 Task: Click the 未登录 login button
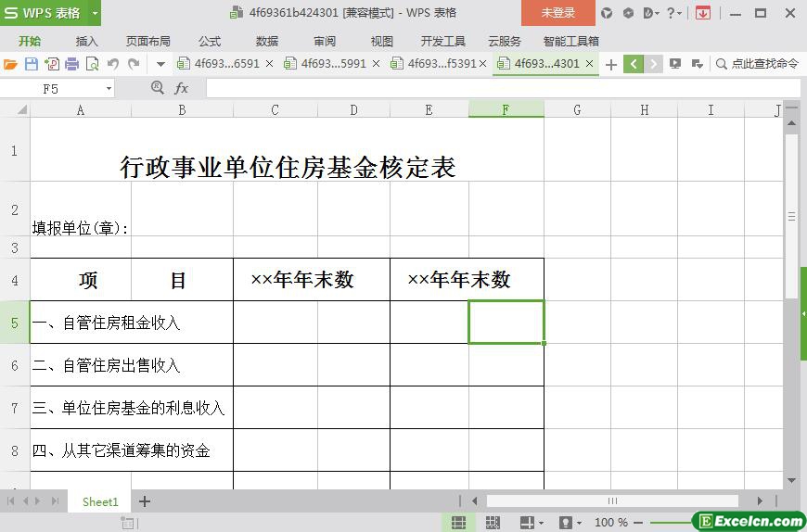tap(557, 13)
